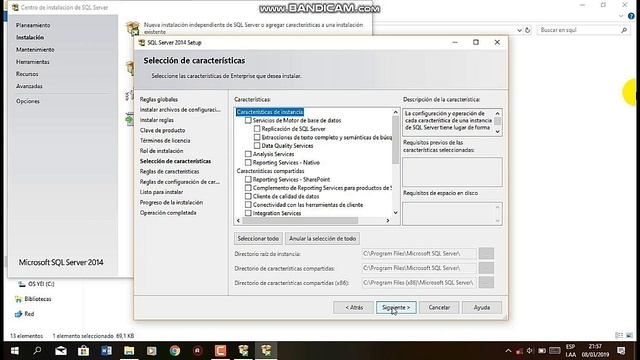Screen dimensions: 640x360
Task: Check Conectividad con las herramientas de cliente
Action: (x=248, y=204)
